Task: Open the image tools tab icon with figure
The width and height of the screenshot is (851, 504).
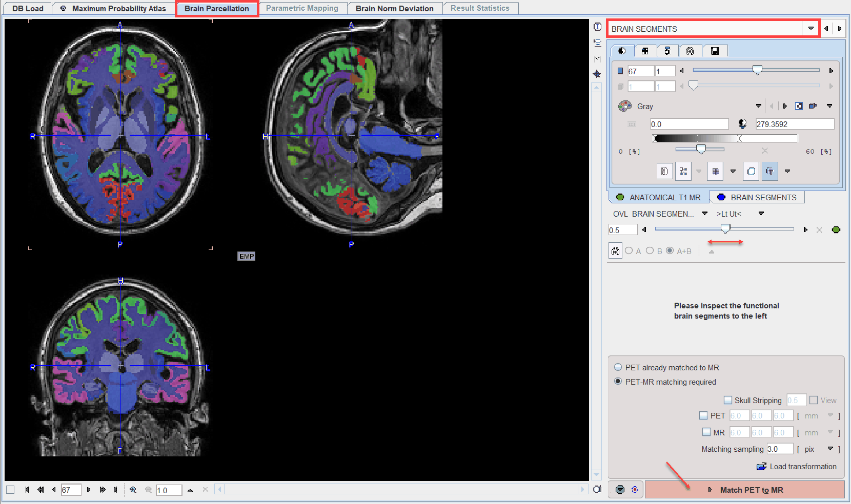Action: (667, 51)
